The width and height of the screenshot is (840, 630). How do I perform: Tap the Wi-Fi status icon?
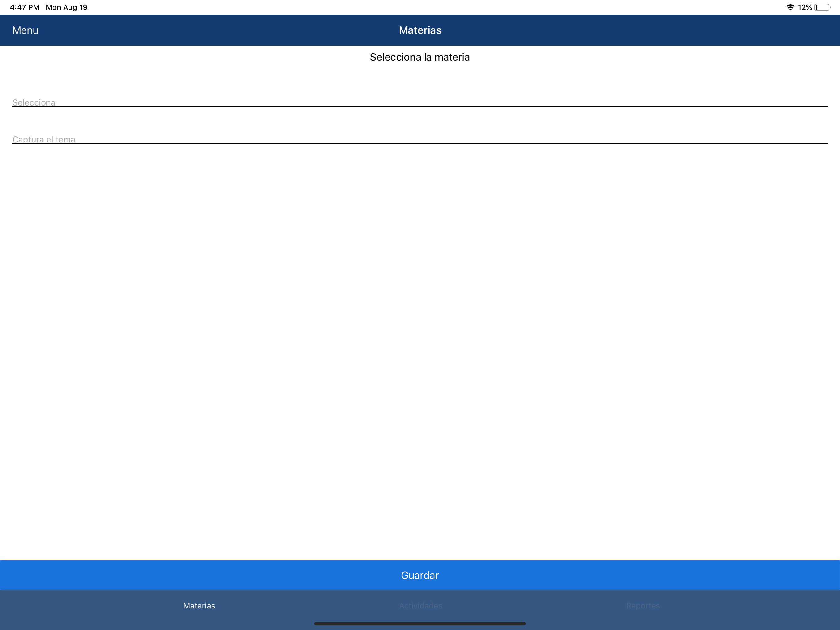790,7
